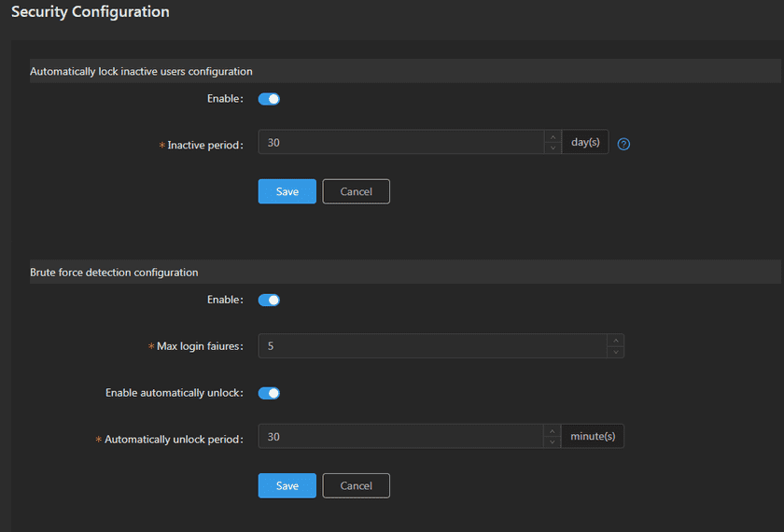The image size is (784, 532).
Task: Focus the Inactive period input field
Action: [x=401, y=143]
